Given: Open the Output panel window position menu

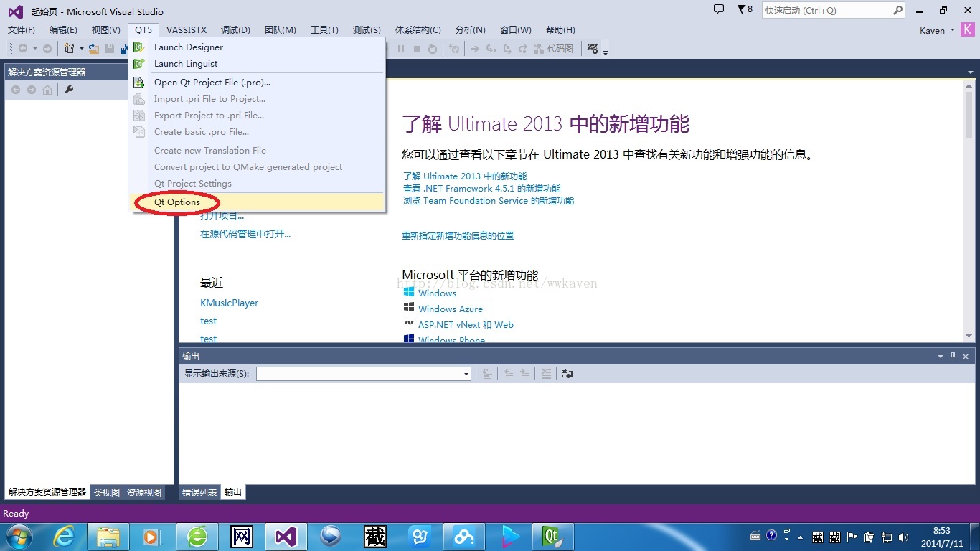Looking at the screenshot, I should pyautogui.click(x=941, y=356).
